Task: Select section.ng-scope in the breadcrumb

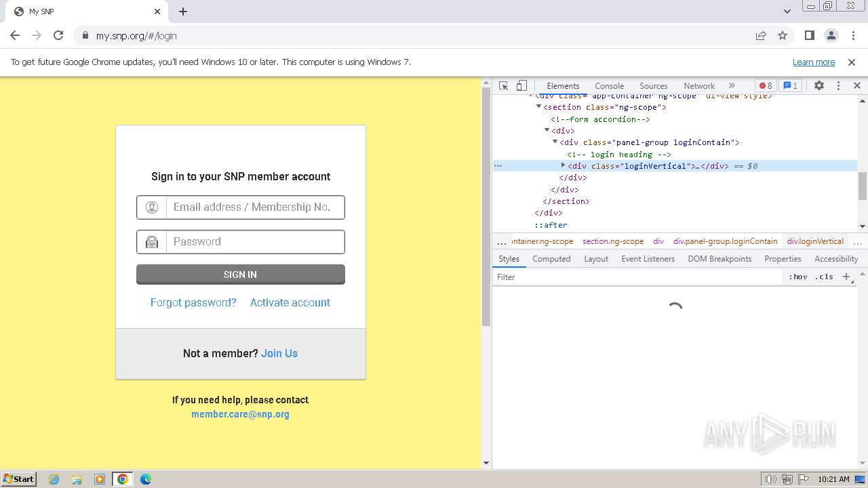Action: coord(613,241)
